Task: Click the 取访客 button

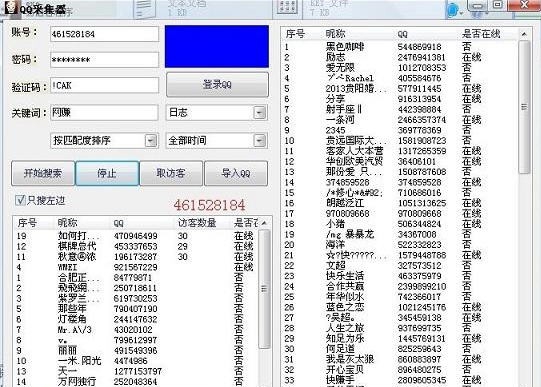Action: [x=171, y=173]
